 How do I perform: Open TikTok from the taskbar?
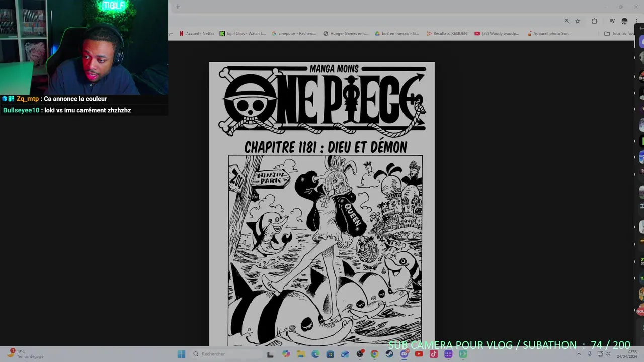[434, 354]
